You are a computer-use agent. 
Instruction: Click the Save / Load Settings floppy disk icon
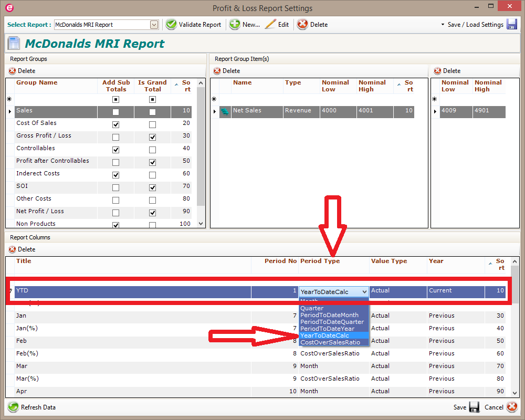512,25
